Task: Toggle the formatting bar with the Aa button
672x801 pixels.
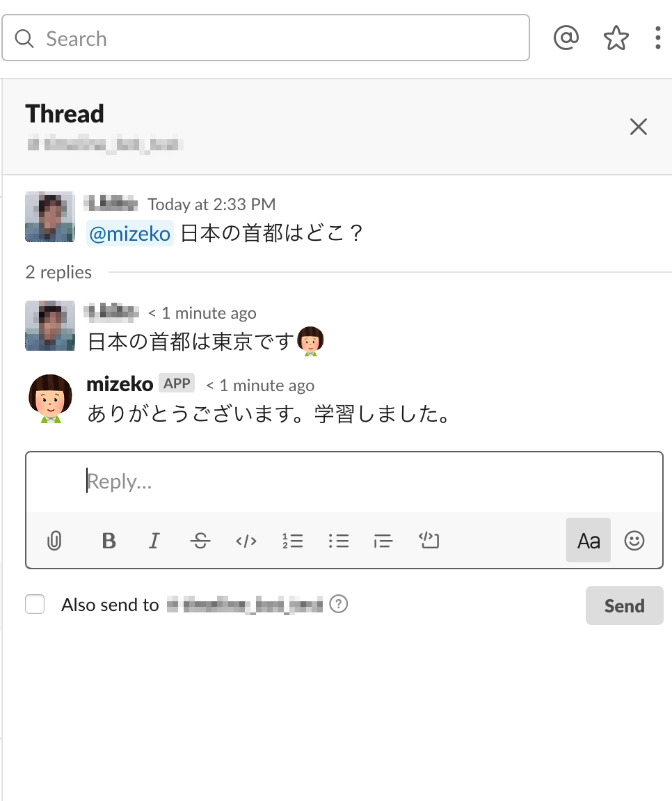Action: (x=588, y=541)
